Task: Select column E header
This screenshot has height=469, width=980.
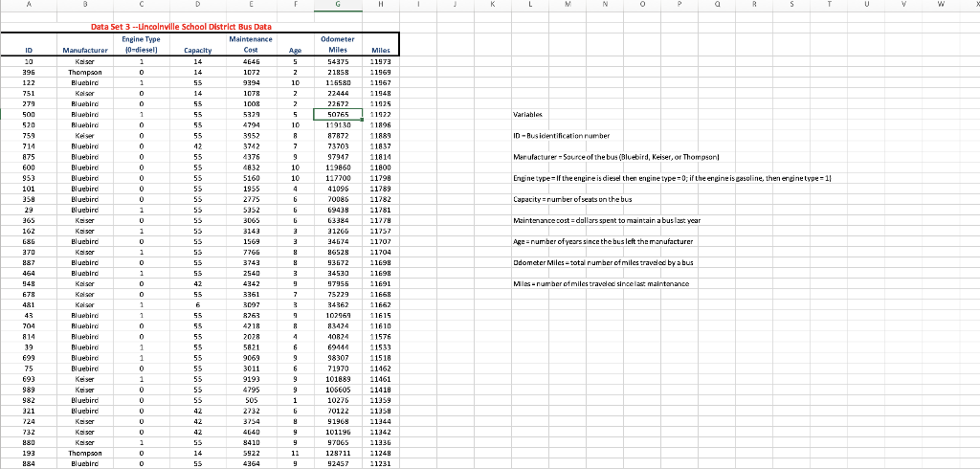Action: pyautogui.click(x=251, y=5)
